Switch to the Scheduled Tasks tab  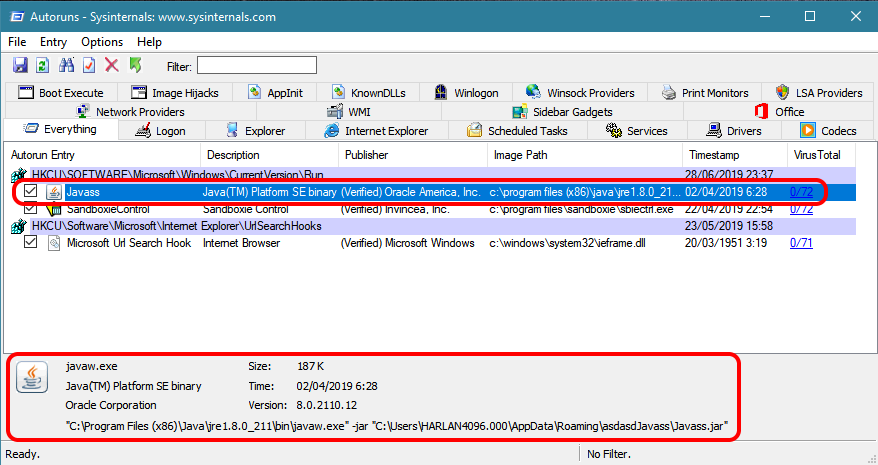[x=517, y=131]
